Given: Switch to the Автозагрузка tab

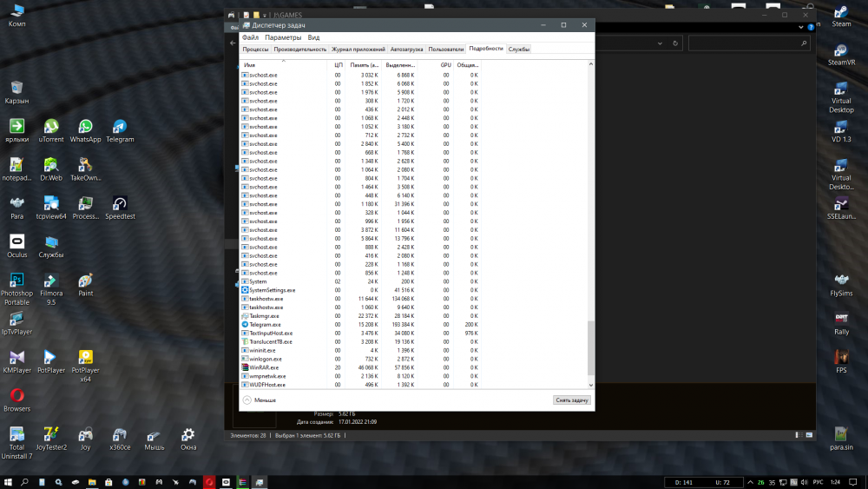Looking at the screenshot, I should tap(406, 49).
